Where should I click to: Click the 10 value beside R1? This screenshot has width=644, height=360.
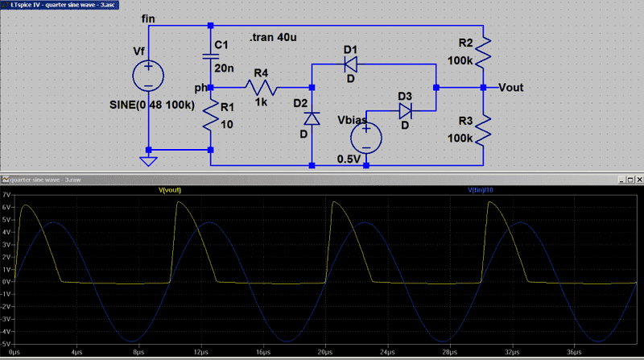coord(227,124)
